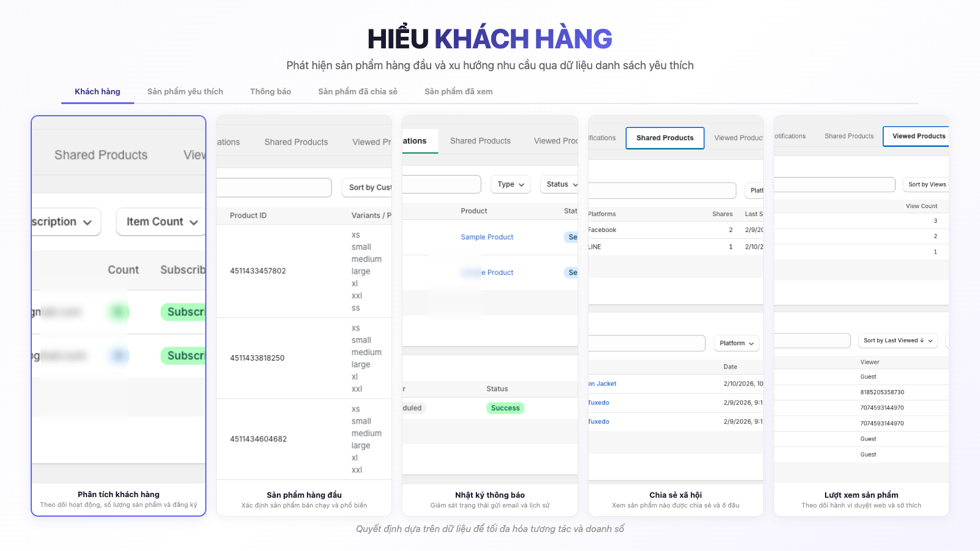Select the Thông báo tab

[270, 92]
